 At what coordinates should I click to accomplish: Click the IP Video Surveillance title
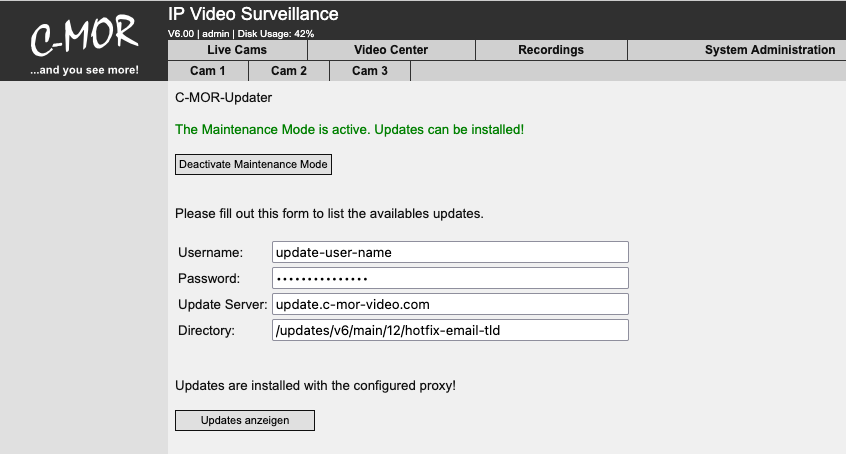click(253, 14)
